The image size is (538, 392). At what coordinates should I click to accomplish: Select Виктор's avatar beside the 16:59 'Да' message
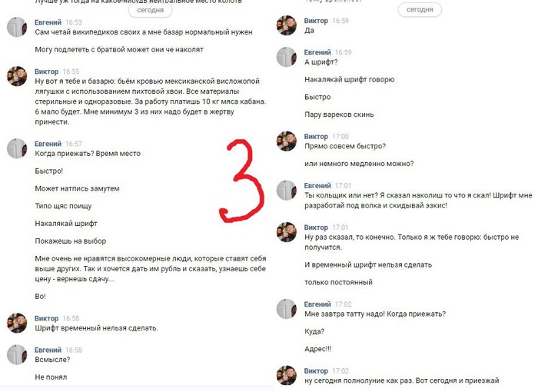(287, 25)
